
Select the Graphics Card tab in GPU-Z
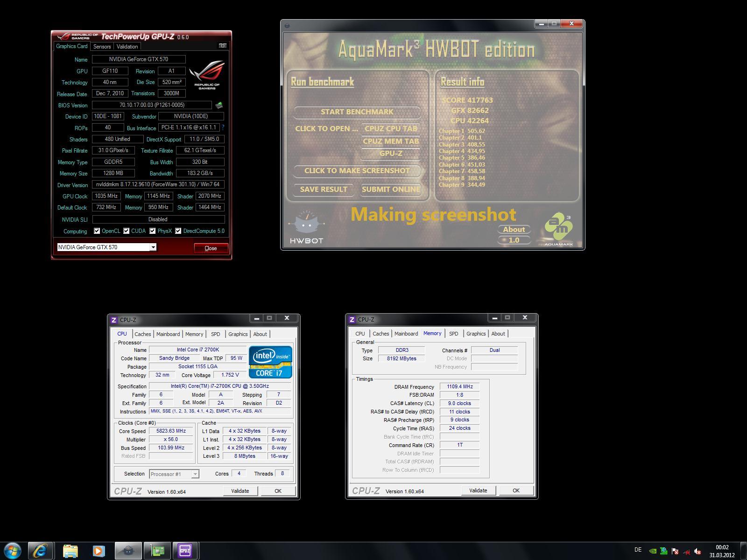pyautogui.click(x=72, y=46)
